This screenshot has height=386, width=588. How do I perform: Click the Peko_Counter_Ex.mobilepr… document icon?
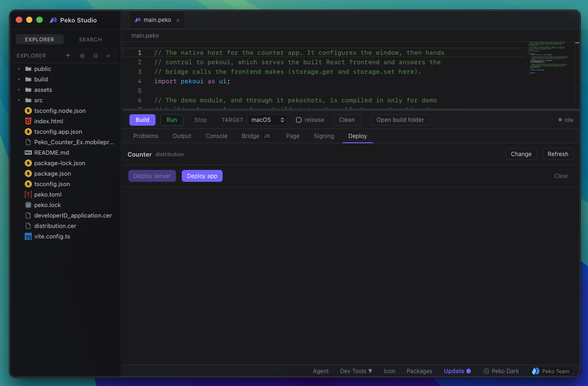click(28, 142)
